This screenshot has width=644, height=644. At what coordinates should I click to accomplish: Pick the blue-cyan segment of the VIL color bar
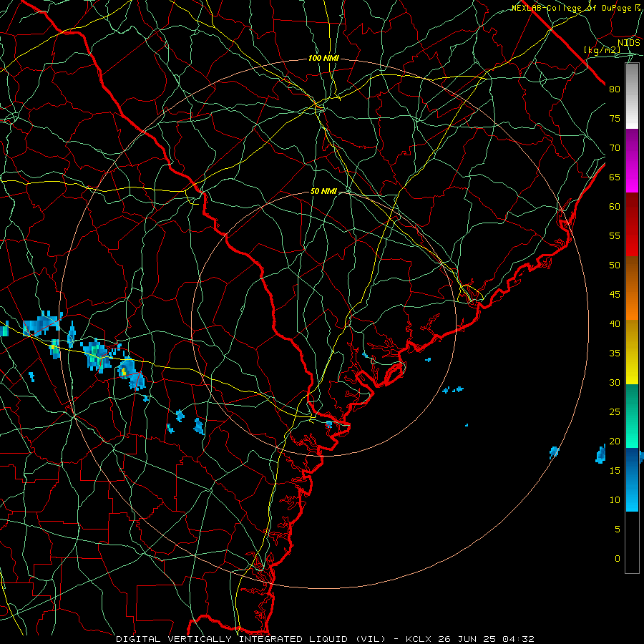632,479
